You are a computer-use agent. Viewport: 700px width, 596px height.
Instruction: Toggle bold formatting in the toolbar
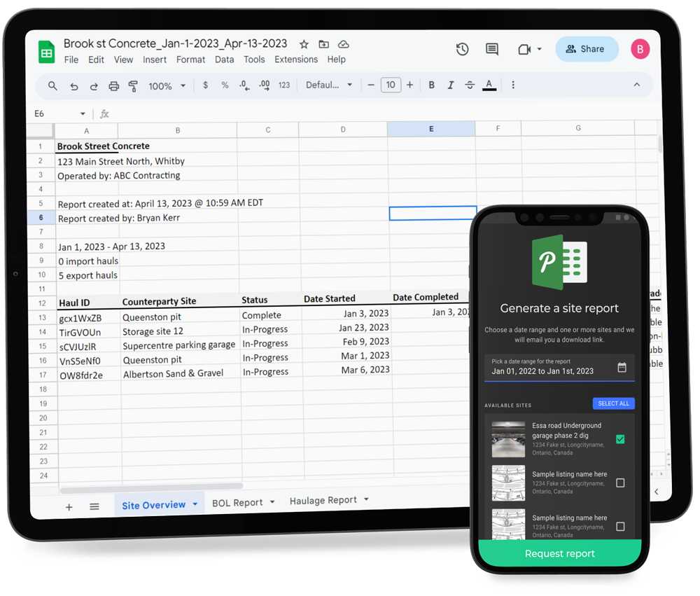click(x=432, y=85)
